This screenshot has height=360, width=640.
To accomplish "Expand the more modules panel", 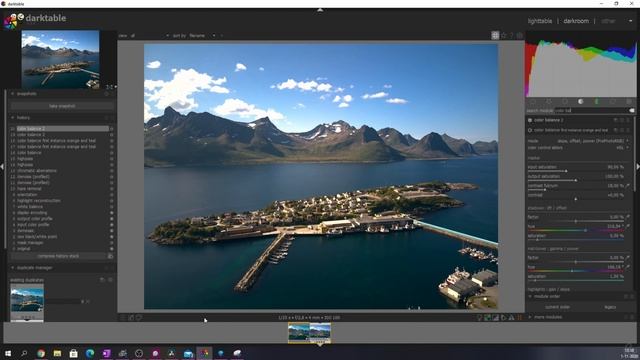I will tap(530, 317).
